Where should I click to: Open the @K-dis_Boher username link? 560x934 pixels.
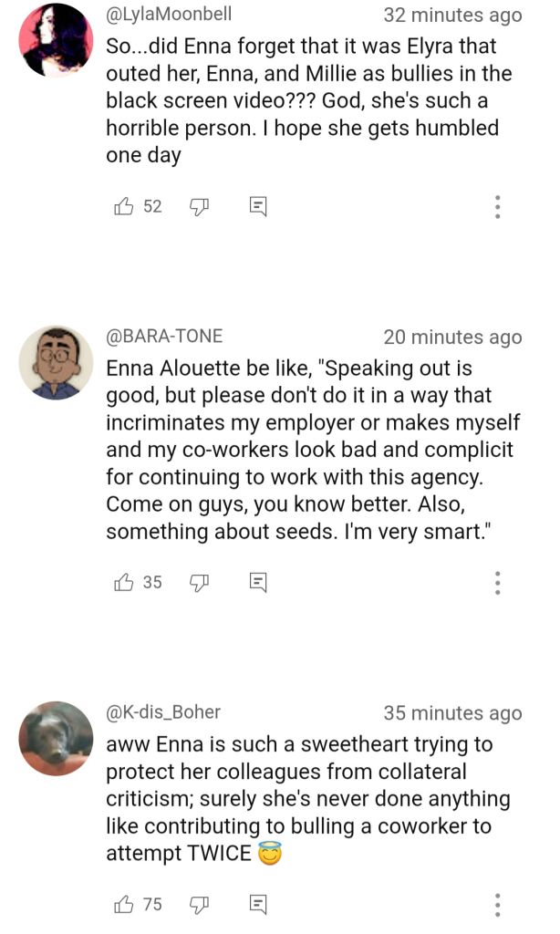click(163, 711)
